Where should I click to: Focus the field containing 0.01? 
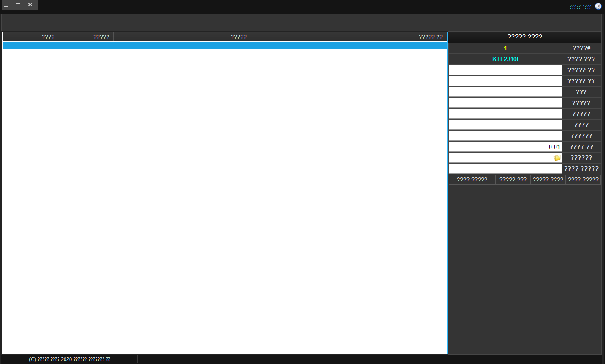[505, 147]
